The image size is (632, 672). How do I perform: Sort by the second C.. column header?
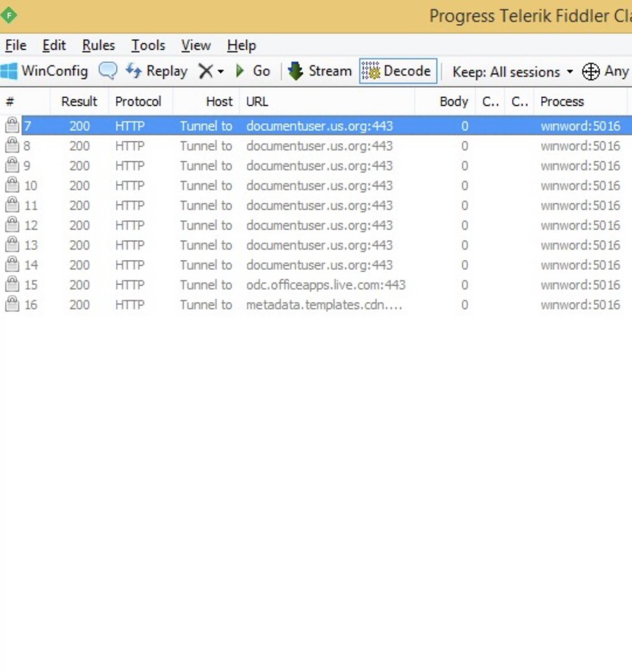(519, 102)
